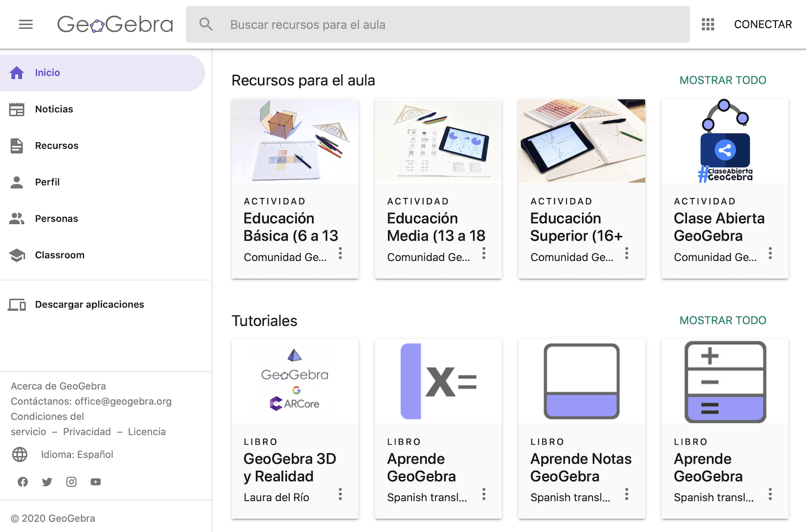Open Condiciones del servicio link
Screen dimensions: 806x532
[x=47, y=424]
